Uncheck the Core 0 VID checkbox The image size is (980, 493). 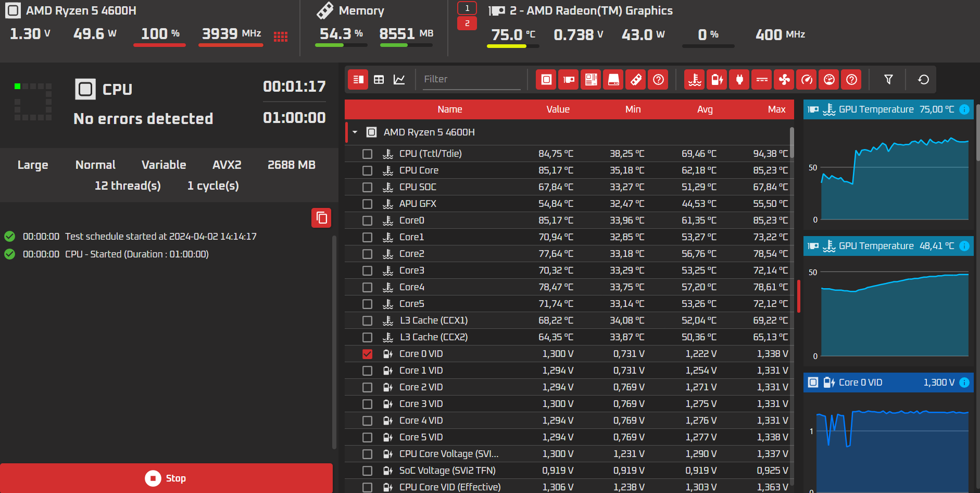(x=367, y=354)
